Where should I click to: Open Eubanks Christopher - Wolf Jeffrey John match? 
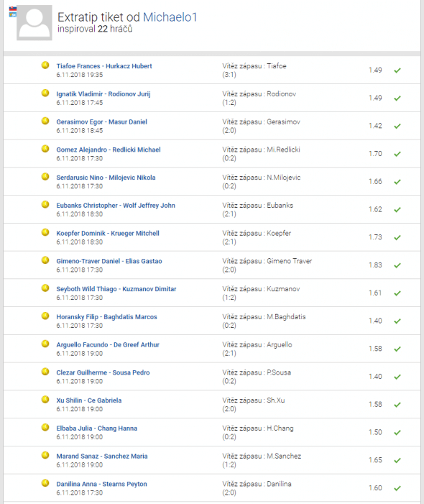point(116,206)
